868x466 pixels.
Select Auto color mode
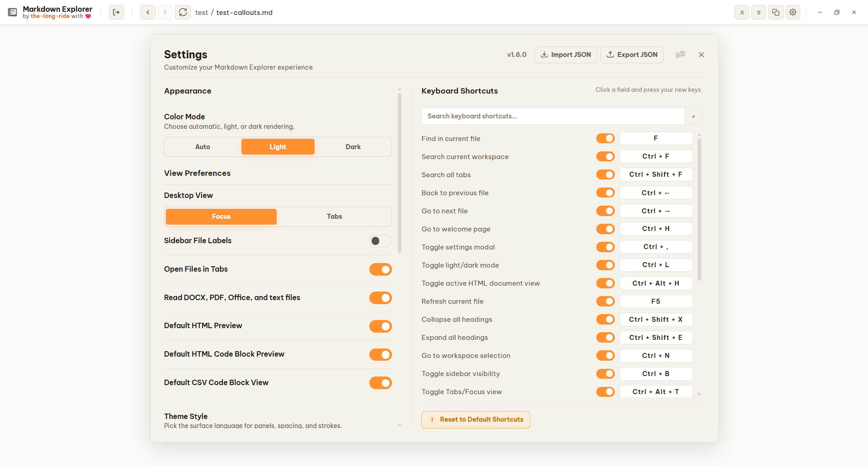pos(203,147)
